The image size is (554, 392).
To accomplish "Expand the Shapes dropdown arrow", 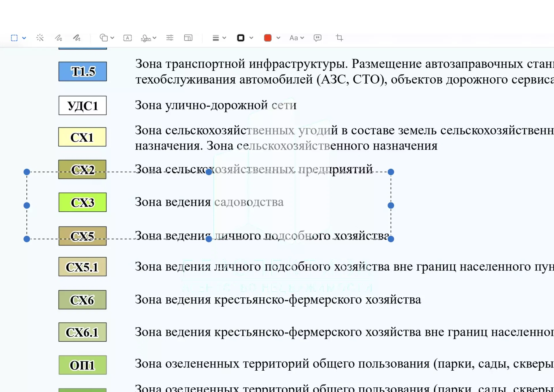I will pyautogui.click(x=113, y=38).
